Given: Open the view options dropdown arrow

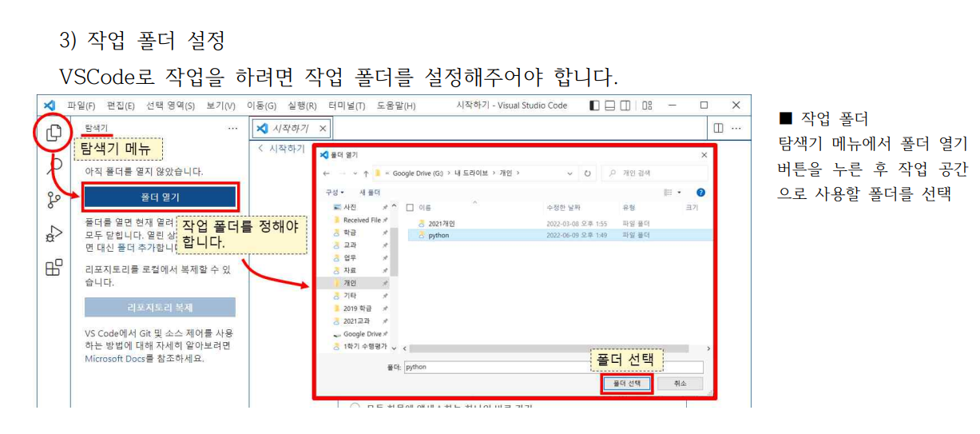Looking at the screenshot, I should [680, 193].
